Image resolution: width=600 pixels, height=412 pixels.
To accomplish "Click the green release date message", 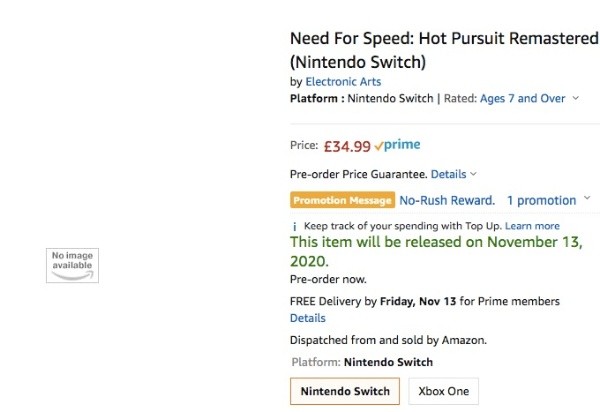I will click(436, 251).
